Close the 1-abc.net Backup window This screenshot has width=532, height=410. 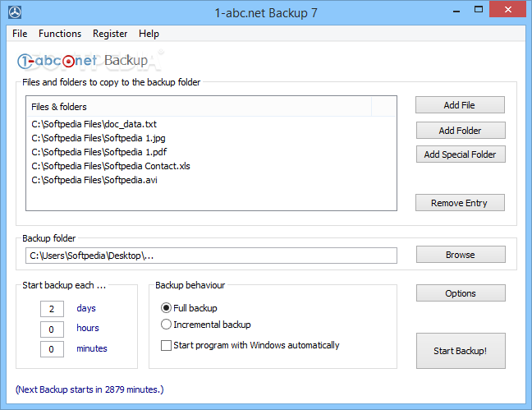(x=507, y=10)
